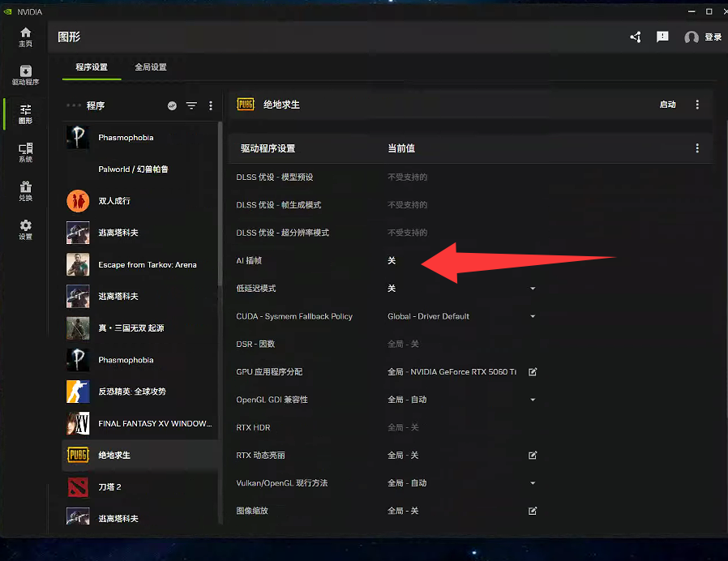Screen dimensions: 728x561
Task: Click the Global - Driver Default value
Action: (428, 316)
